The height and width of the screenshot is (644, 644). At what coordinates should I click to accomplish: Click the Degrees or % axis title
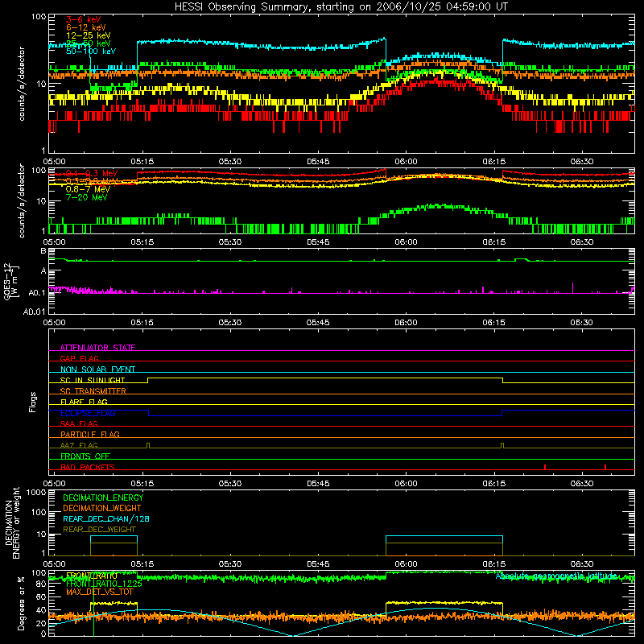coord(21,604)
